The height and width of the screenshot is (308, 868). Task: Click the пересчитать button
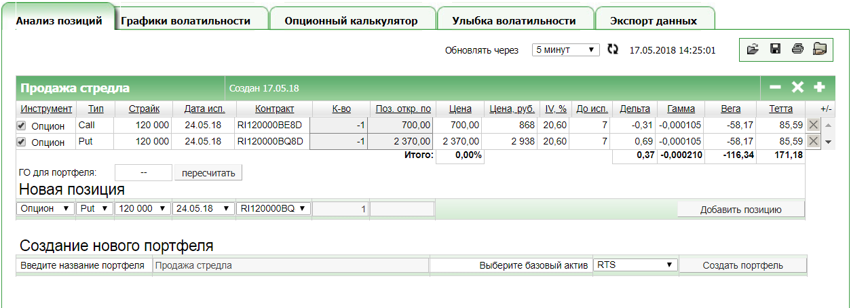[x=208, y=173]
